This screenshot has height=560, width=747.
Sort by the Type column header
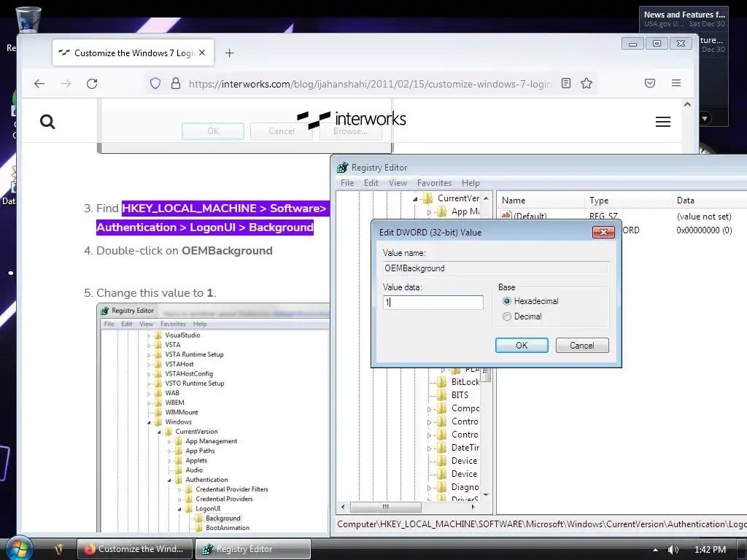628,201
